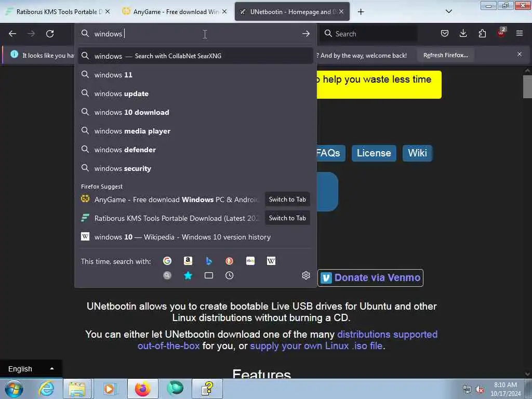Screen dimensions: 532x399
Task: Search in open tabs icon
Action: pyautogui.click(x=209, y=275)
